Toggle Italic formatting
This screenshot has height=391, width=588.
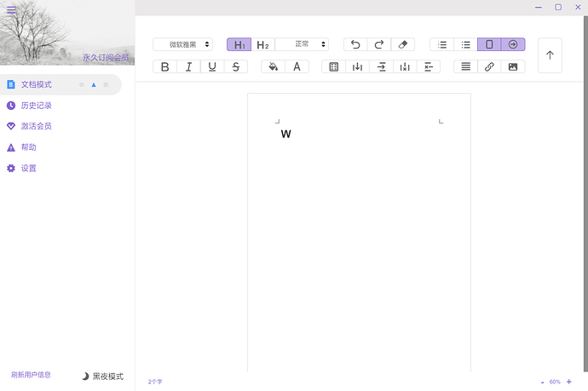click(188, 66)
